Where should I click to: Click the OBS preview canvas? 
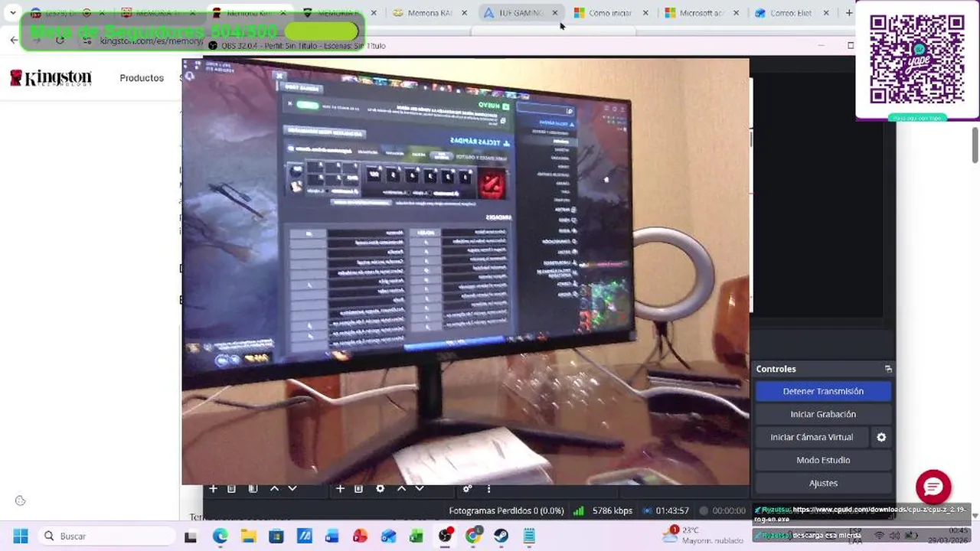(x=465, y=272)
